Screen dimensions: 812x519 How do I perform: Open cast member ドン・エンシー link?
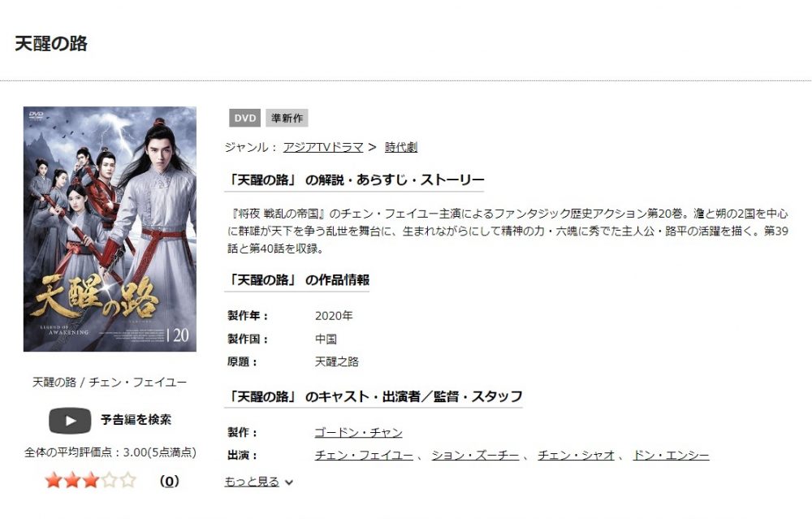click(672, 456)
